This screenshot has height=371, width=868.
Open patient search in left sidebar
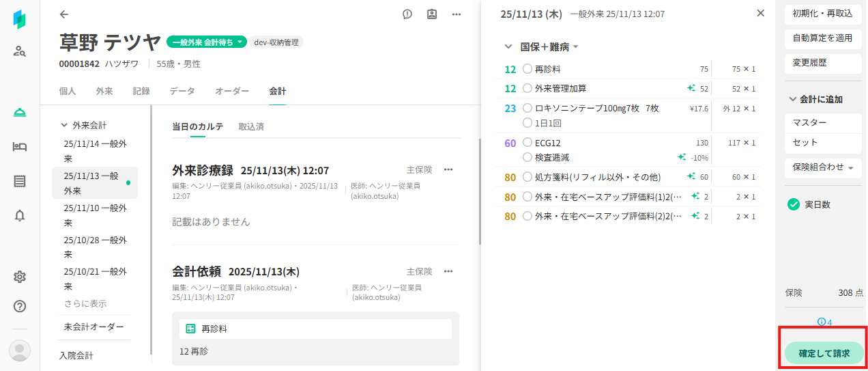point(20,51)
